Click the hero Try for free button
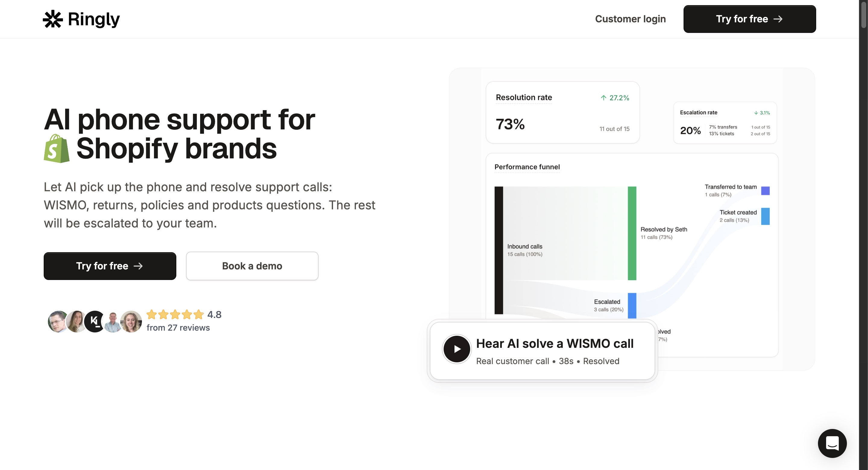This screenshot has width=868, height=470. point(110,266)
